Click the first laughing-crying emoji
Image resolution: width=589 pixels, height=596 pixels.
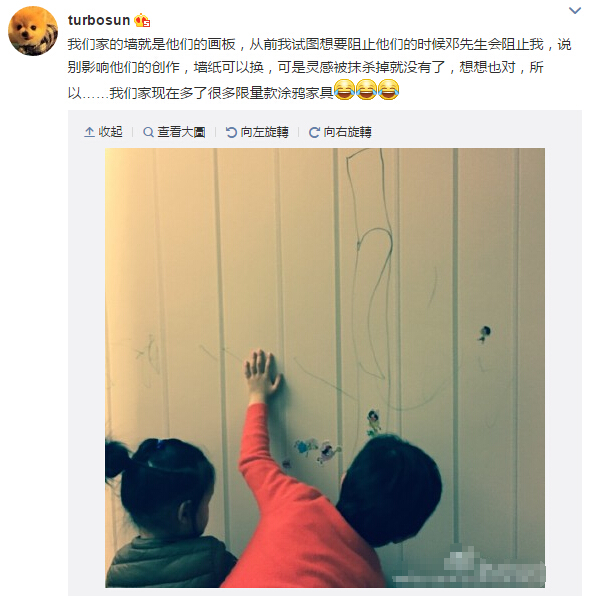point(344,90)
